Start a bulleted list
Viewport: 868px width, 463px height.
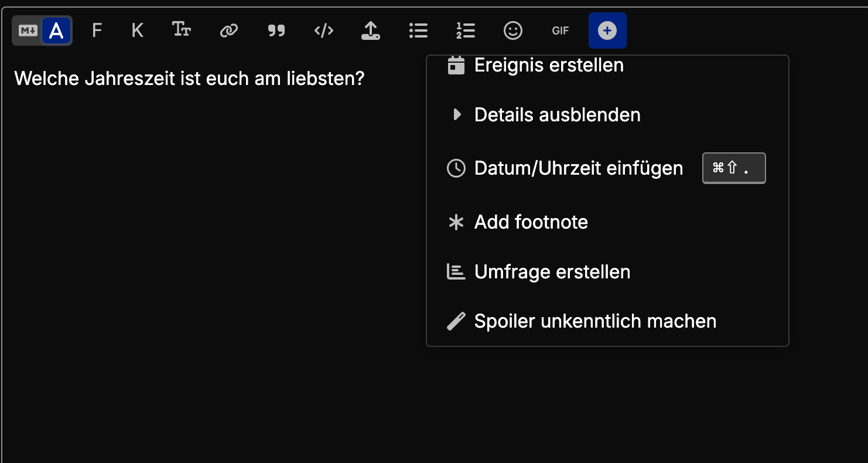point(418,30)
